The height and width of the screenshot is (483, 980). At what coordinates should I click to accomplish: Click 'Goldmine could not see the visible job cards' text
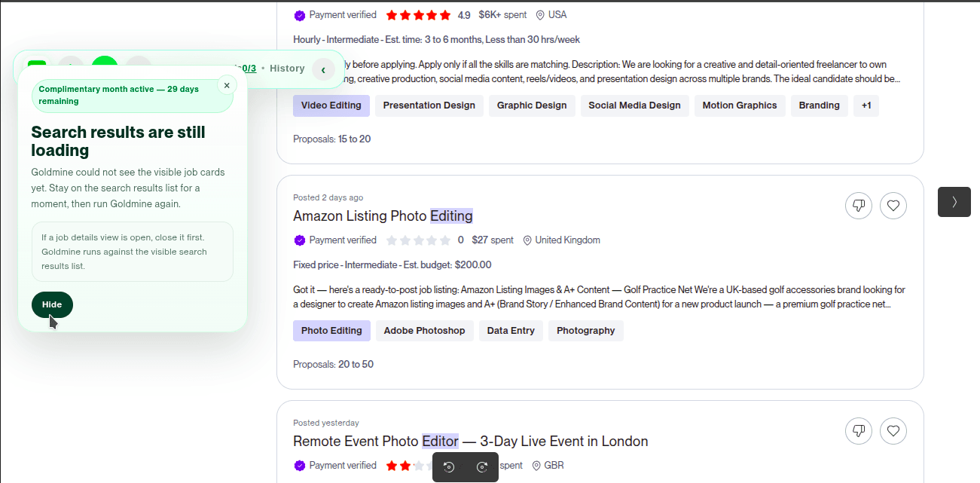[128, 188]
